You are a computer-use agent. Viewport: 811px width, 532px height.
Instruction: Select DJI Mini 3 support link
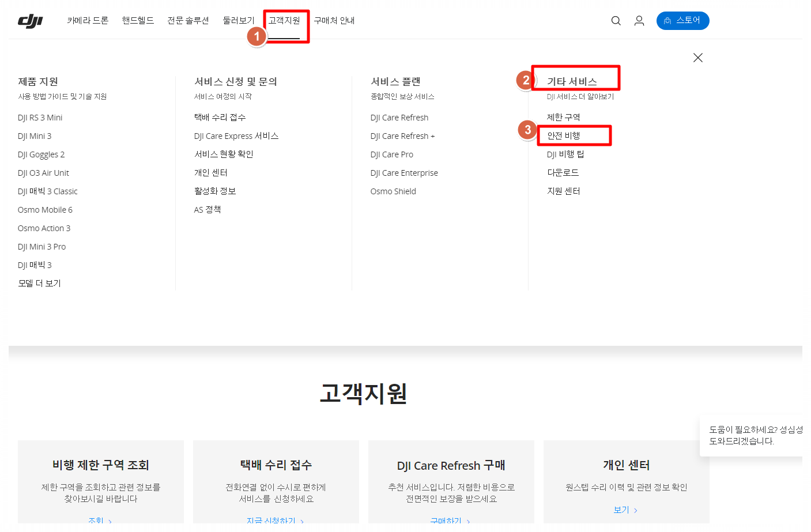click(35, 136)
